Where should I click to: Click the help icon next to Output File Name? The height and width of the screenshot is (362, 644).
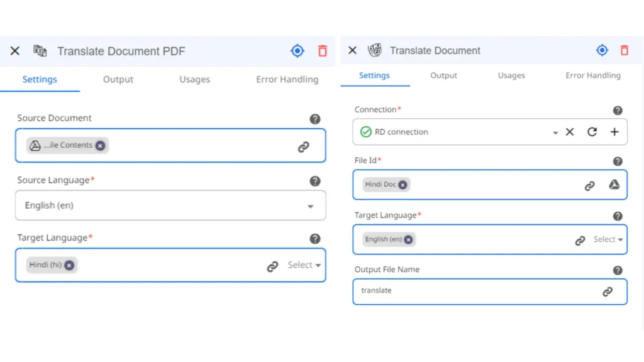(x=618, y=270)
